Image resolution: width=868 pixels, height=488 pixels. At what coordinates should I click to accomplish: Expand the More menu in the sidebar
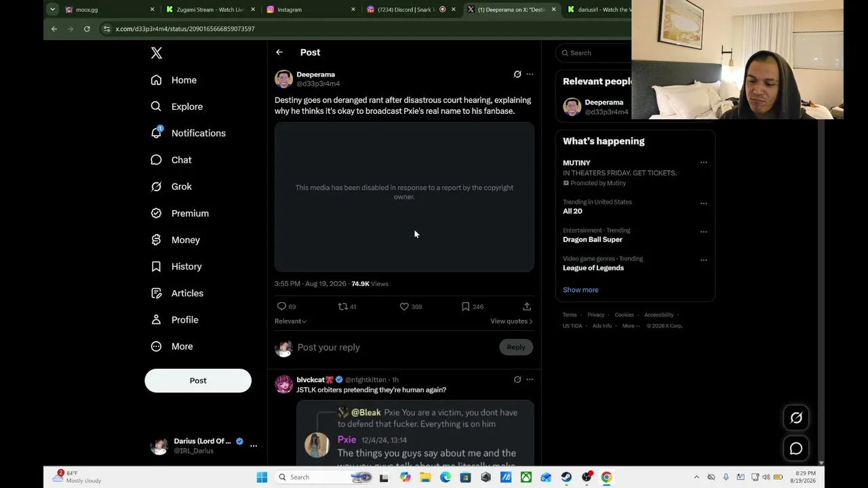[172, 346]
